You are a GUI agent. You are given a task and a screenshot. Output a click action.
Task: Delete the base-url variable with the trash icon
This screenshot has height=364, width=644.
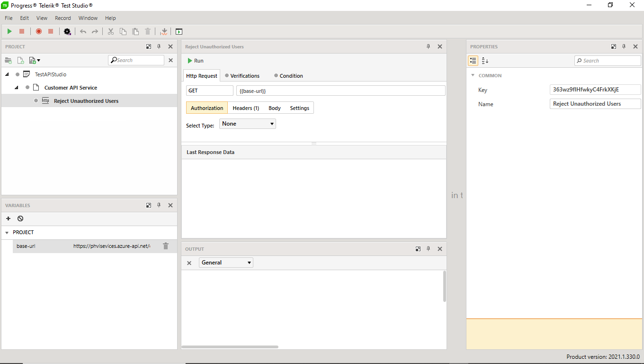[x=166, y=246]
